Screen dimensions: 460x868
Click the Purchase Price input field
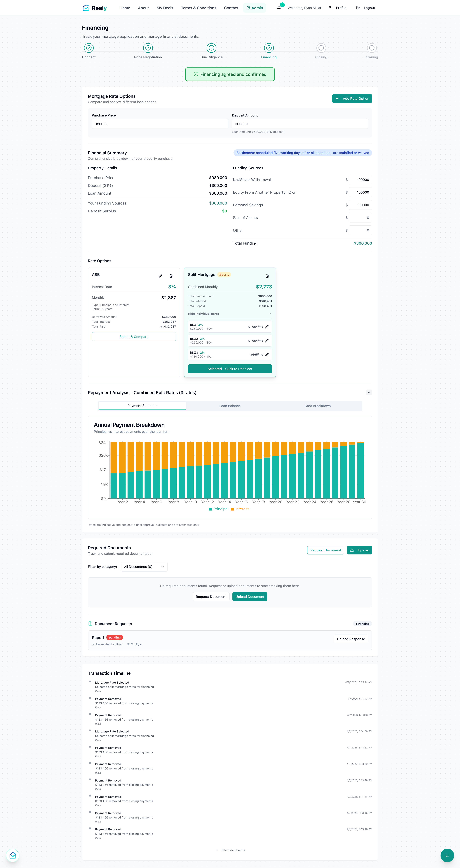coord(160,124)
